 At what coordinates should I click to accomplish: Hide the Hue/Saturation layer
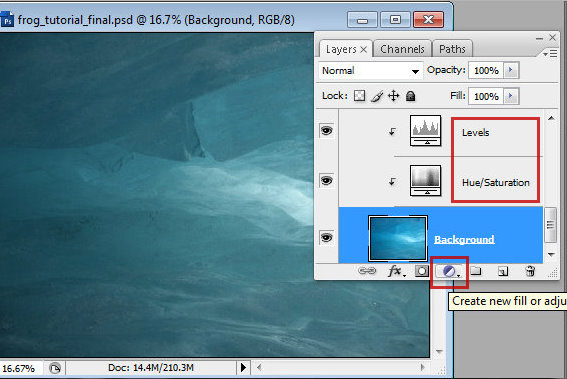(x=327, y=180)
